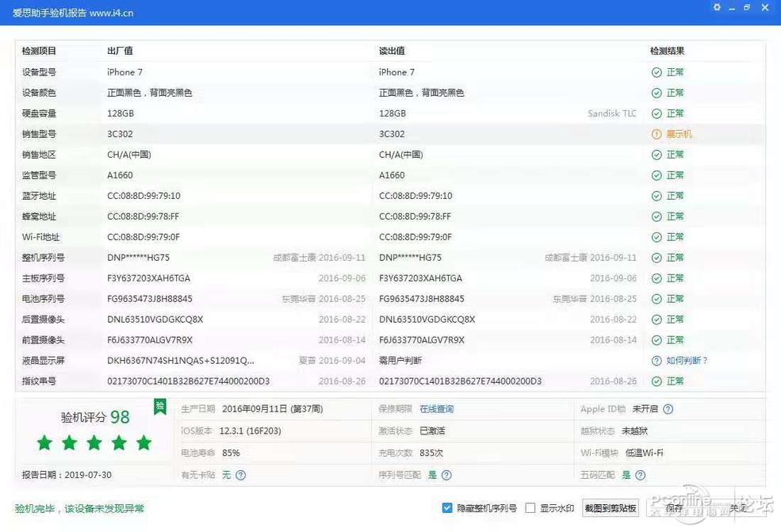Image resolution: width=781 pixels, height=532 pixels.
Task: Click the Sandisk TLC label
Action: [x=612, y=113]
